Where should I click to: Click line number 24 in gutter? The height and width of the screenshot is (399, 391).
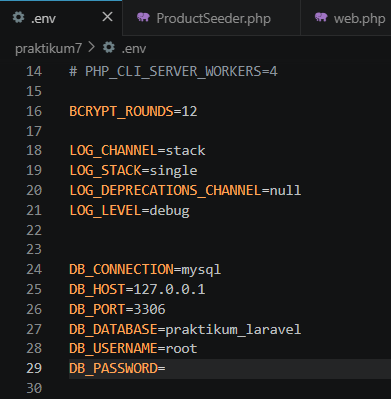34,269
